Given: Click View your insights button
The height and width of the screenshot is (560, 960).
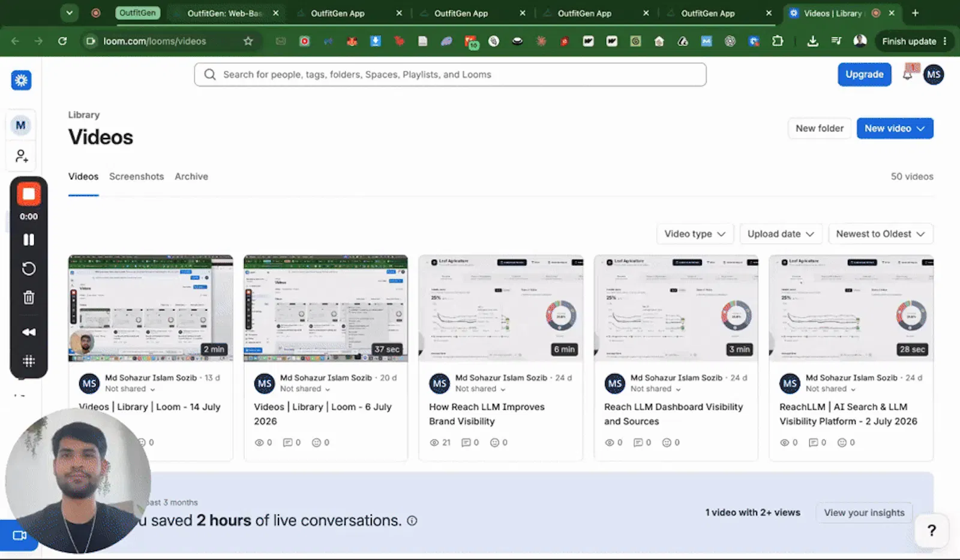Looking at the screenshot, I should 864,513.
